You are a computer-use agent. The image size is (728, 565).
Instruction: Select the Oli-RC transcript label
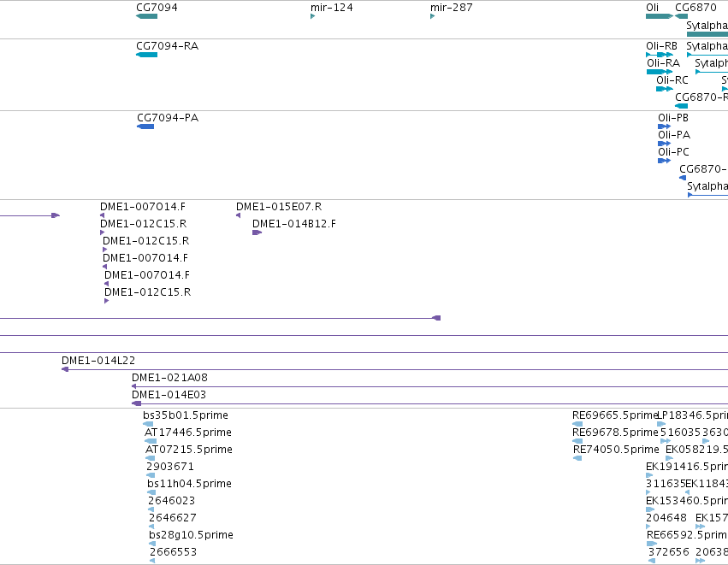click(x=672, y=80)
